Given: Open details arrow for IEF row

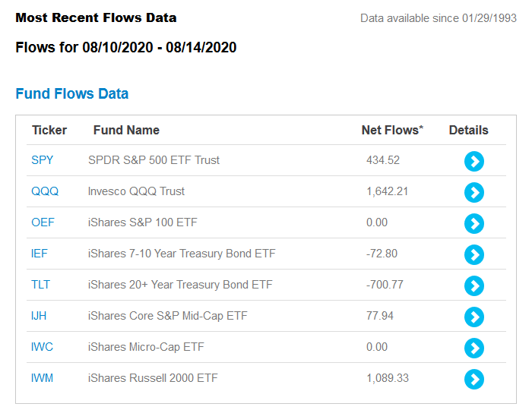Looking at the screenshot, I should (x=474, y=255).
